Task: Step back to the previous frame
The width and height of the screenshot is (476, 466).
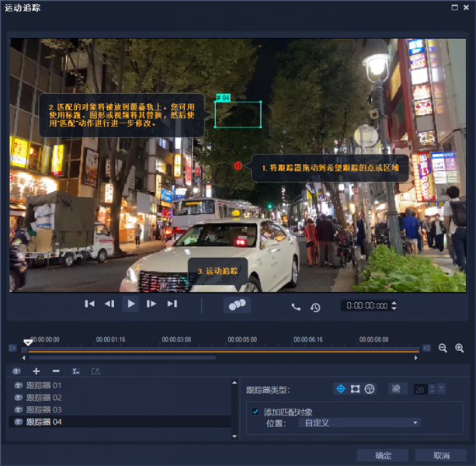Action: pyautogui.click(x=109, y=304)
